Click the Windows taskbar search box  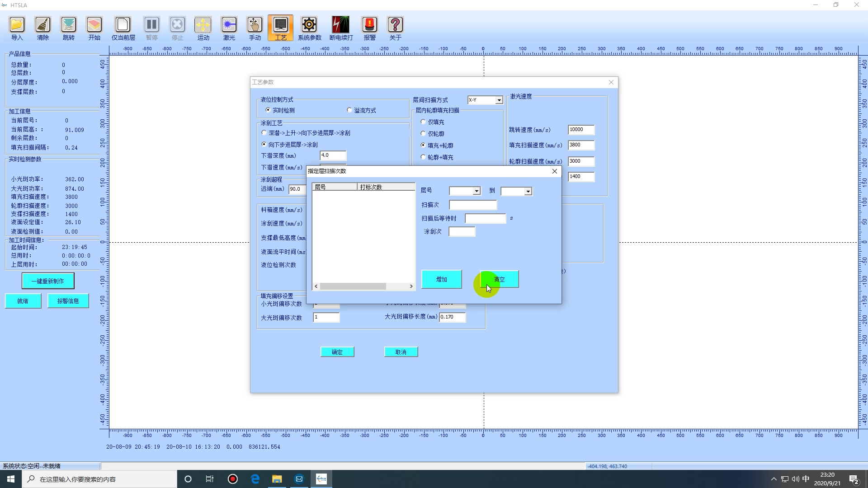pos(99,479)
